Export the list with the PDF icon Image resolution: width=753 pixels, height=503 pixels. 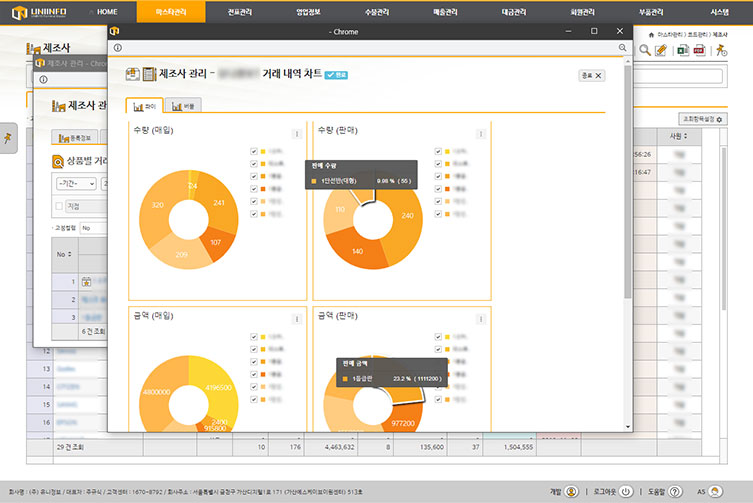point(699,50)
